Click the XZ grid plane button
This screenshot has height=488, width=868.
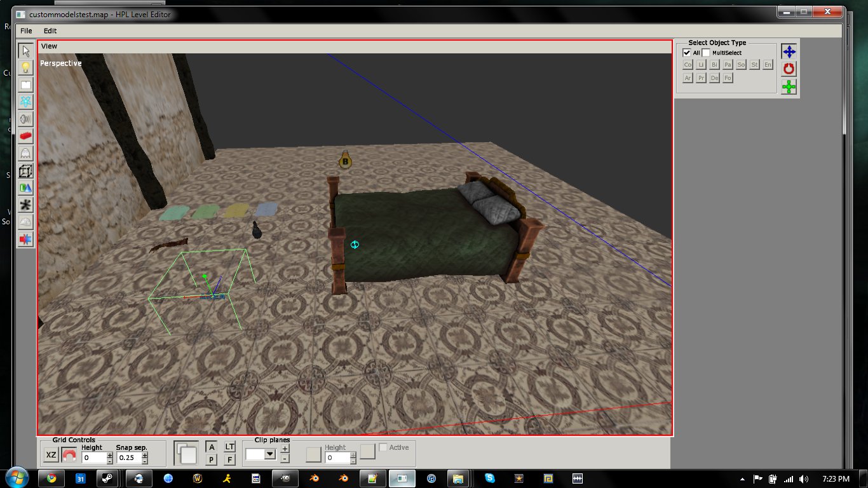click(x=51, y=456)
